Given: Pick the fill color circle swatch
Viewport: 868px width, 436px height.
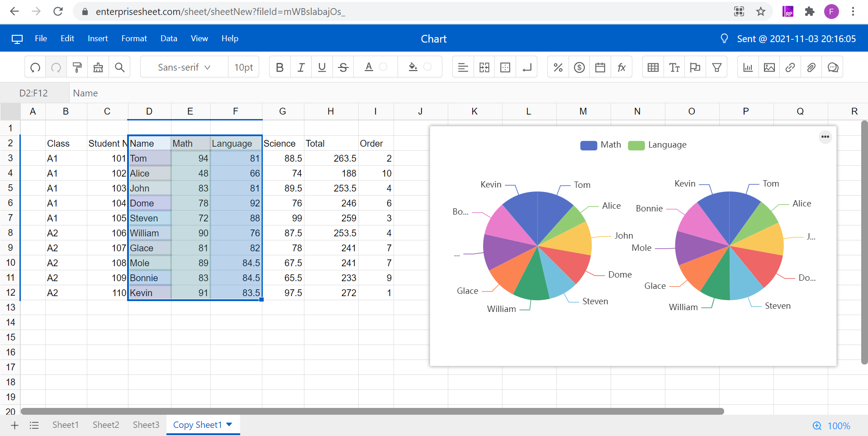Looking at the screenshot, I should coord(427,67).
